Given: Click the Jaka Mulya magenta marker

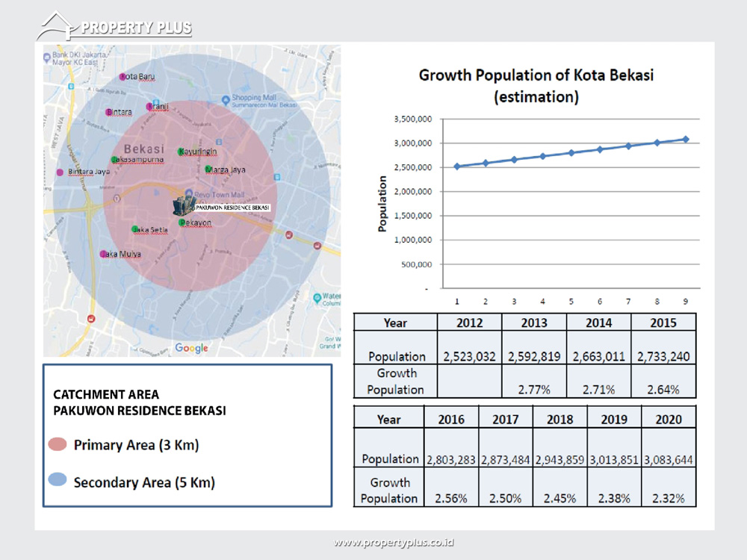Looking at the screenshot, I should [103, 254].
